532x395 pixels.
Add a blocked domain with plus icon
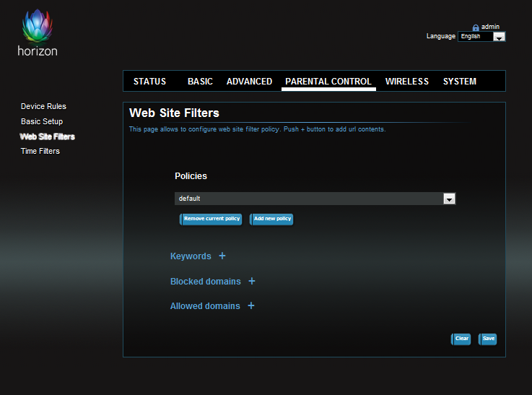tap(252, 281)
